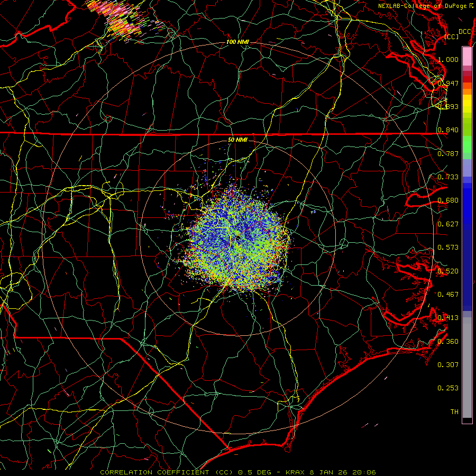
Task: Pick the dark red swatch near 0.947
Action: click(467, 79)
